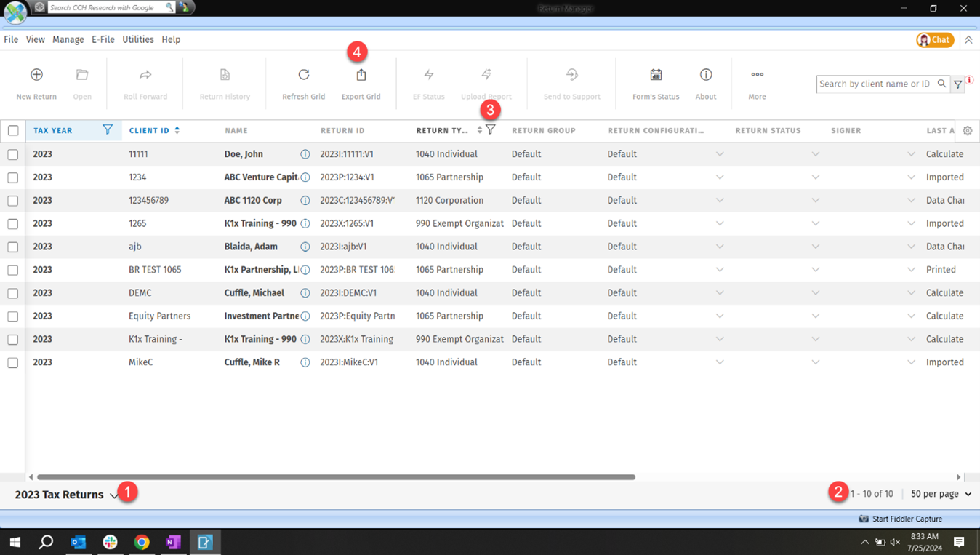Sort by the Client ID column arrows
The image size is (980, 555).
click(x=177, y=131)
